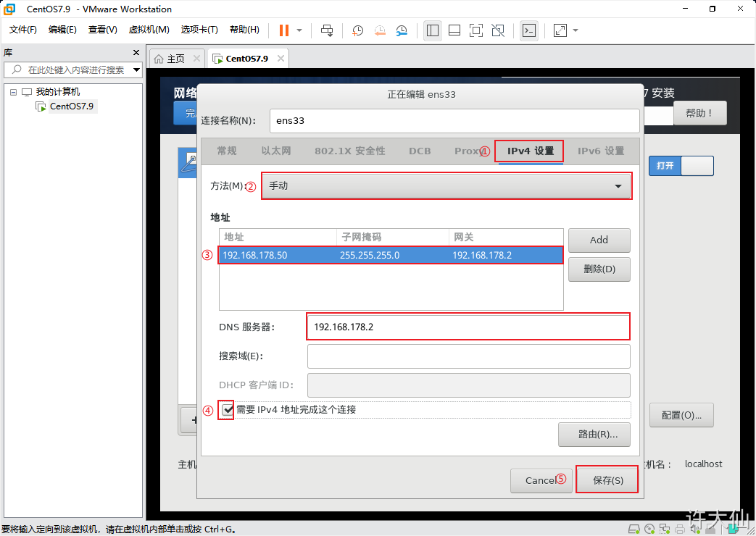This screenshot has width=756, height=536.
Task: Click the 配置(O)... button
Action: pyautogui.click(x=681, y=416)
